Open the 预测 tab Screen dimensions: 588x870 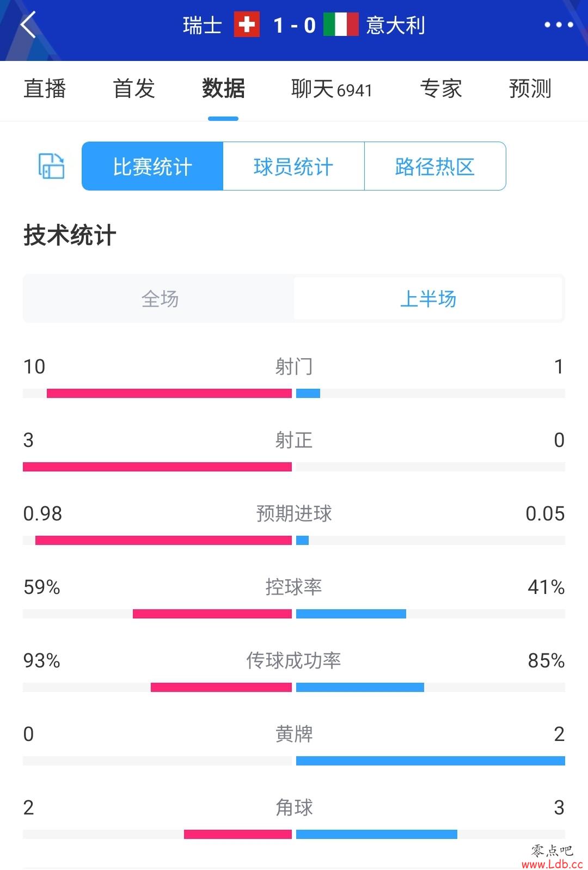point(530,89)
